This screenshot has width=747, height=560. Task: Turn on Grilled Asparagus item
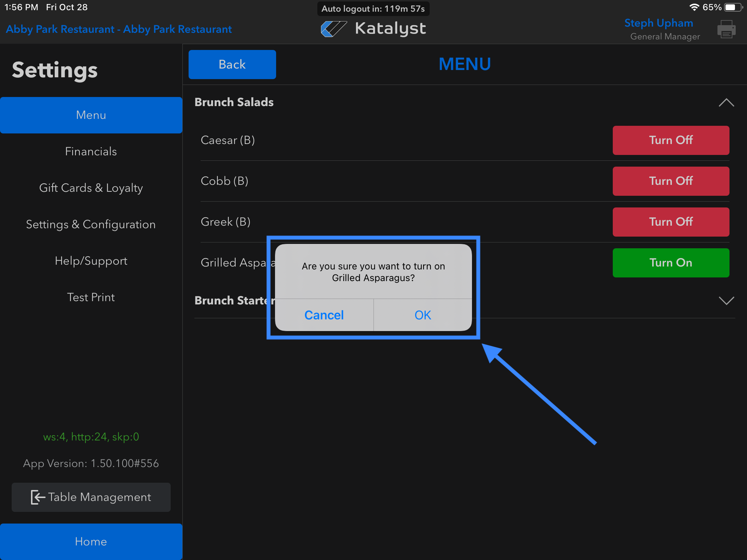click(670, 263)
